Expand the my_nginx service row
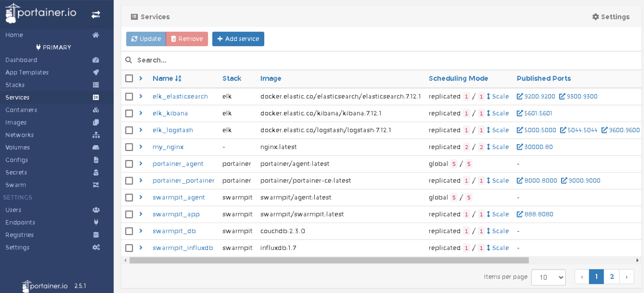 (x=141, y=146)
